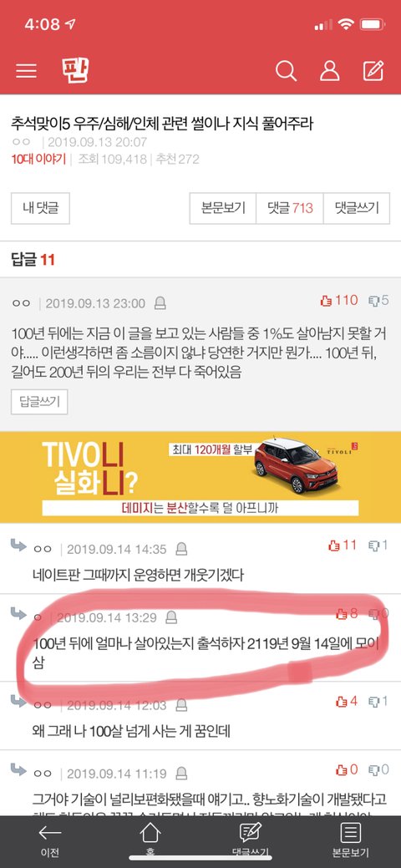Tap 답글쓰기 under the top comment

pyautogui.click(x=39, y=402)
